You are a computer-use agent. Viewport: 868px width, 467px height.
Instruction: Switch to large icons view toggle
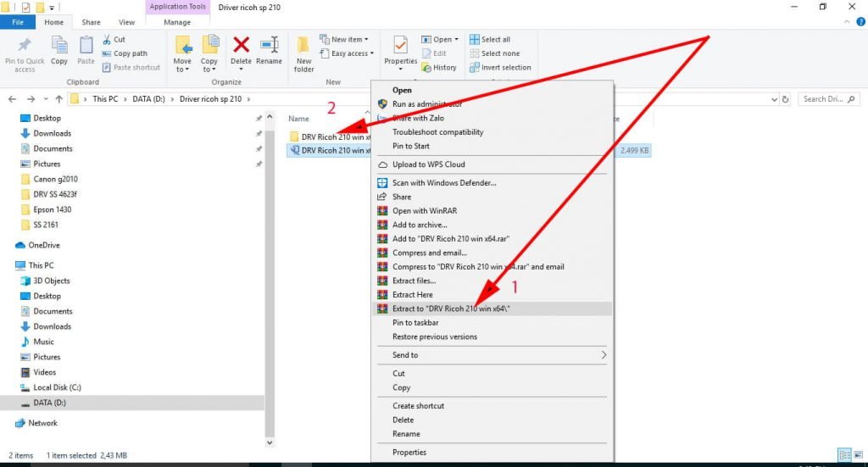pos(857,455)
